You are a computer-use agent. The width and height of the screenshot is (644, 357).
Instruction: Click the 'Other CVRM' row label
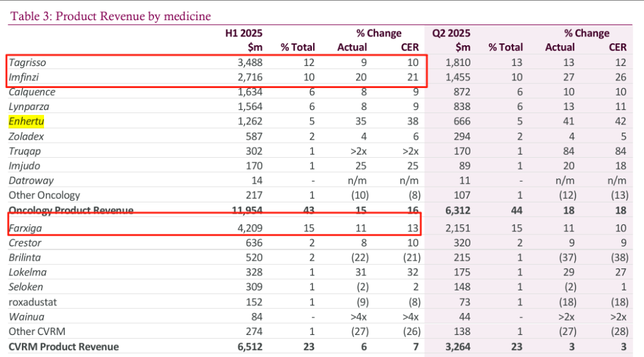pyautogui.click(x=37, y=332)
